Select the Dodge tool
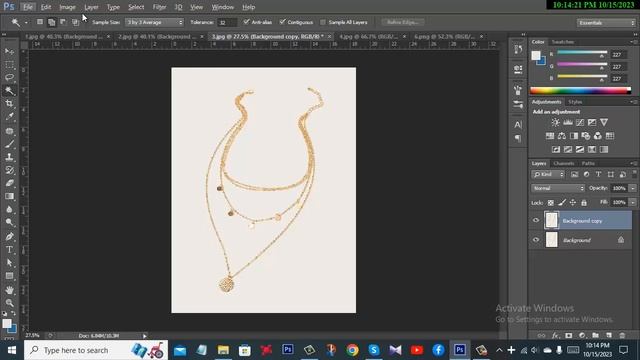640x360 pixels. click(x=9, y=222)
